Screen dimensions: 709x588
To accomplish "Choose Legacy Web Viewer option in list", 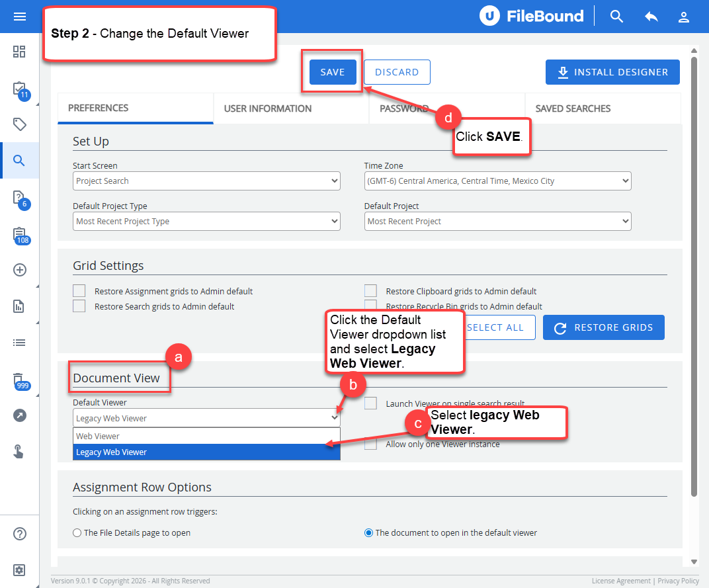I will coord(206,452).
